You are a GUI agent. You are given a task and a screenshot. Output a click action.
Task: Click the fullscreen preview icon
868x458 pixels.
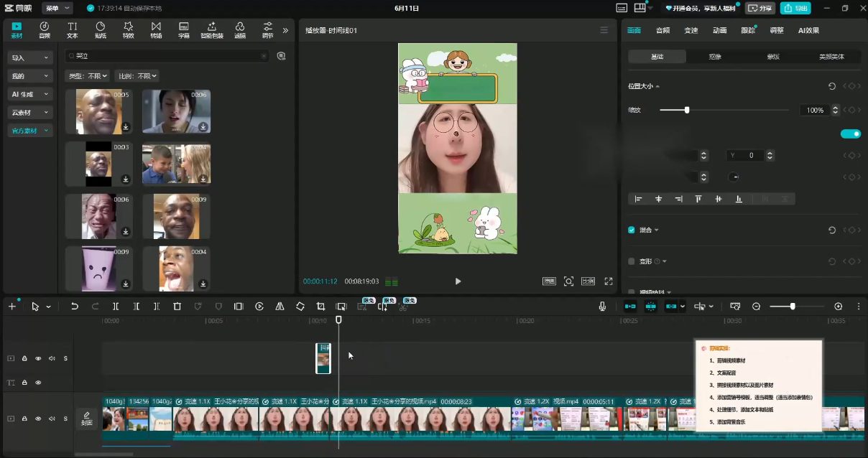[609, 281]
